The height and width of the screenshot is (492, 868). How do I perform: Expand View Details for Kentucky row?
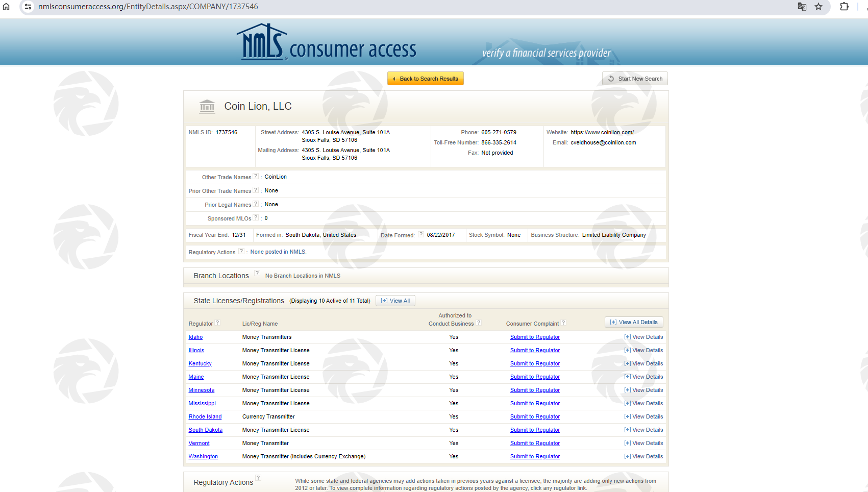coord(643,363)
